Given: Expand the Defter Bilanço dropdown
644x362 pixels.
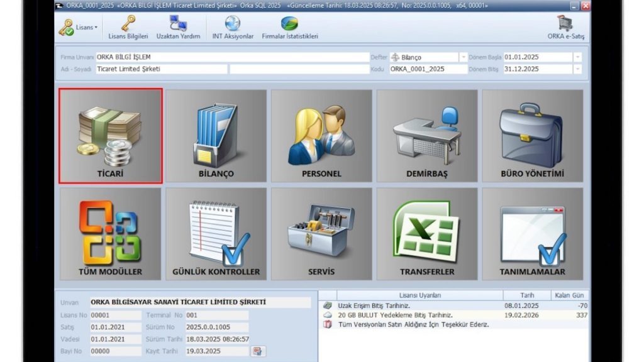Looking at the screenshot, I should [463, 57].
